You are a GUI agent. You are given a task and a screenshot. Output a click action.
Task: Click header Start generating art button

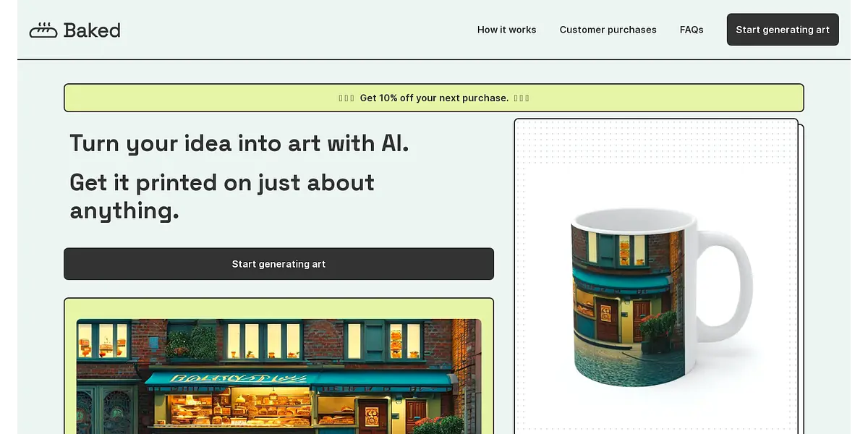point(783,30)
